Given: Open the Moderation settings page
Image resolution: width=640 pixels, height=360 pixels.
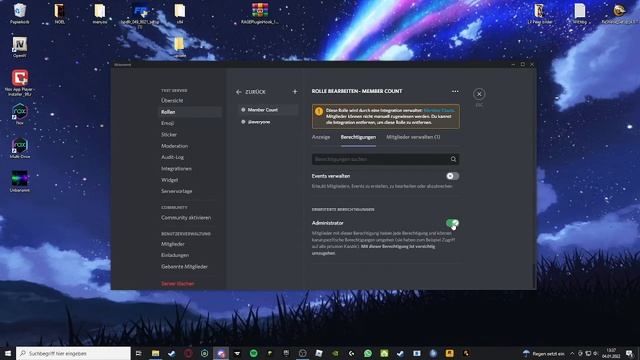Looking at the screenshot, I should (x=190, y=146).
